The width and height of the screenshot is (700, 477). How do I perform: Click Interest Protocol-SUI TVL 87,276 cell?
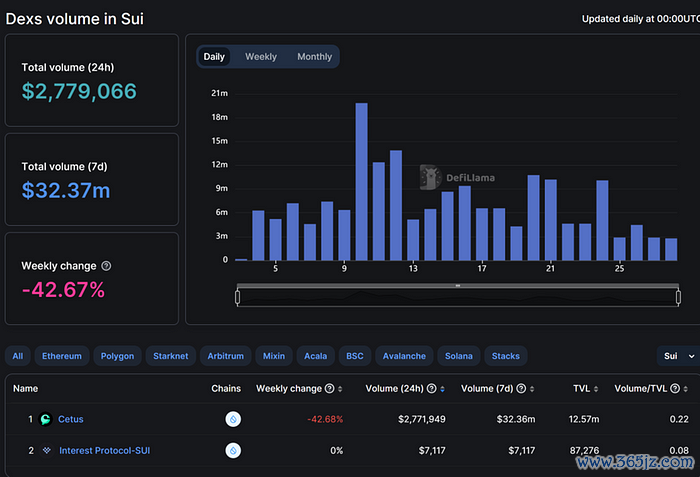(584, 450)
